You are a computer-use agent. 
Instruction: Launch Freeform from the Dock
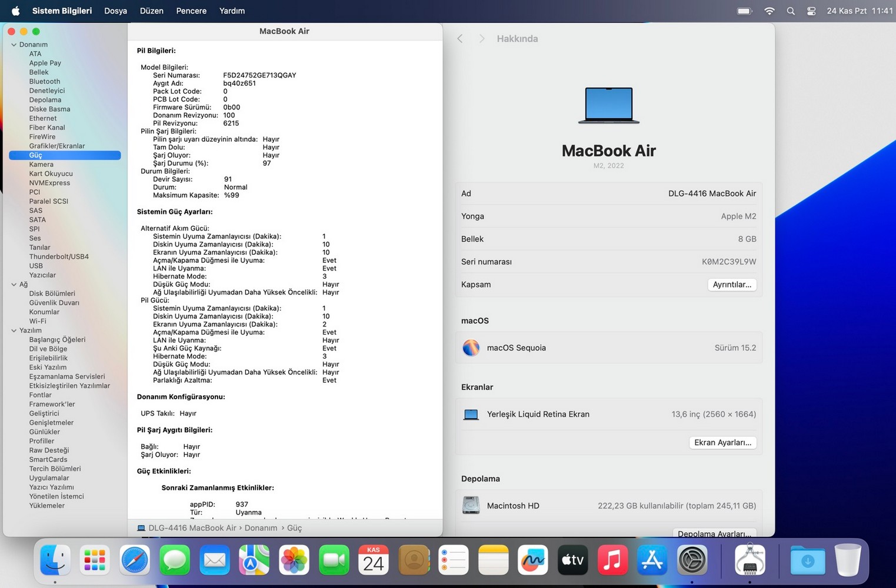[x=532, y=560]
